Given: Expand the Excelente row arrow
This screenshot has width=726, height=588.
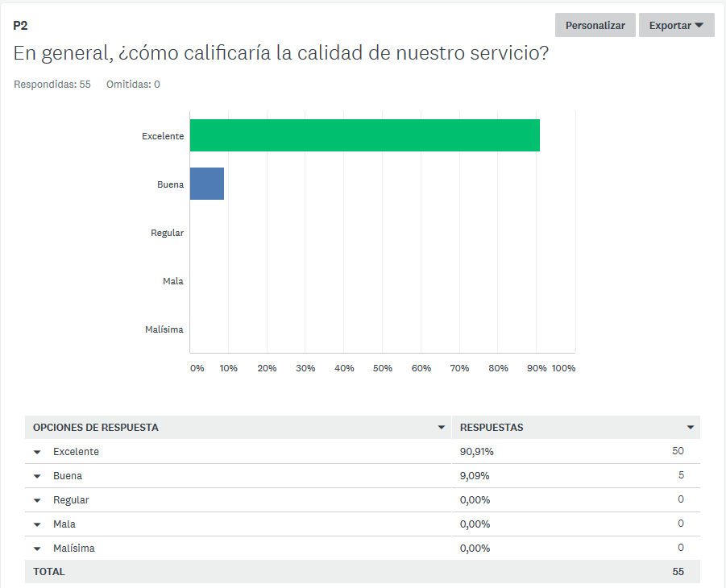Looking at the screenshot, I should pos(37,452).
